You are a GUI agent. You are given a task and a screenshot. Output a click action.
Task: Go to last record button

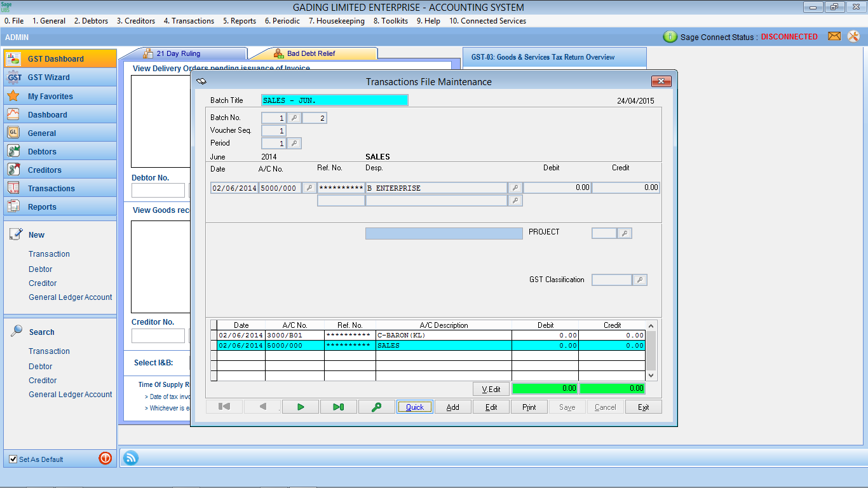339,407
